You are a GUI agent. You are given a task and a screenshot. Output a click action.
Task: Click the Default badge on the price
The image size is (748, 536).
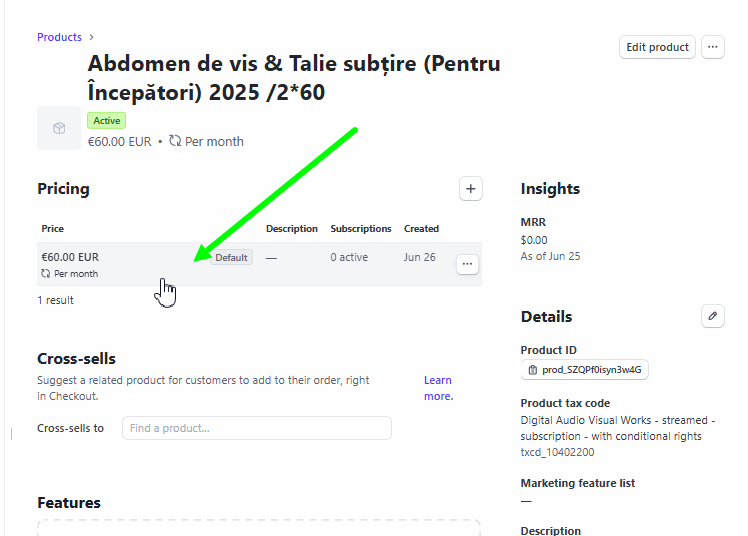point(231,258)
